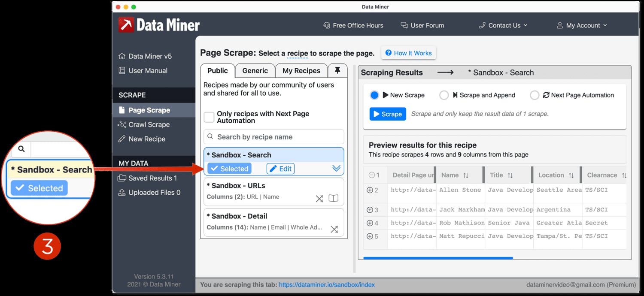Open the pushpin tab
Image resolution: width=644 pixels, height=296 pixels.
pos(337,71)
